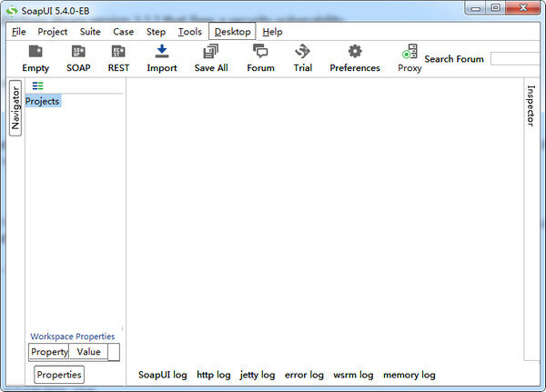Open the error log tab
The width and height of the screenshot is (546, 392).
304,375
